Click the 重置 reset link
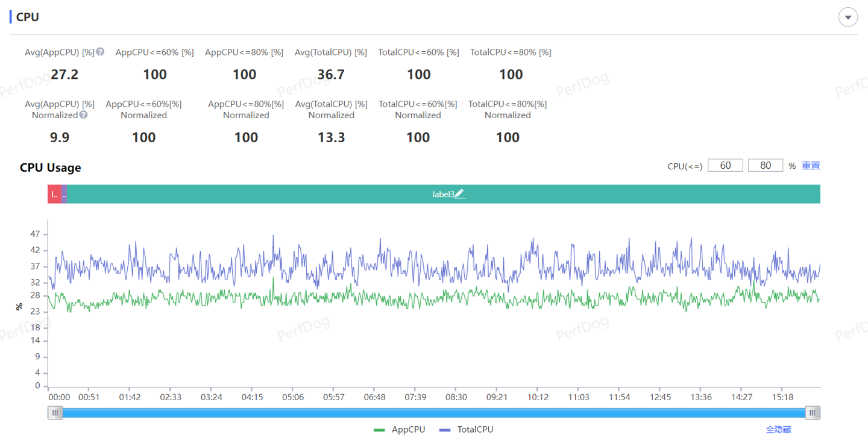This screenshot has width=868, height=443. [810, 165]
